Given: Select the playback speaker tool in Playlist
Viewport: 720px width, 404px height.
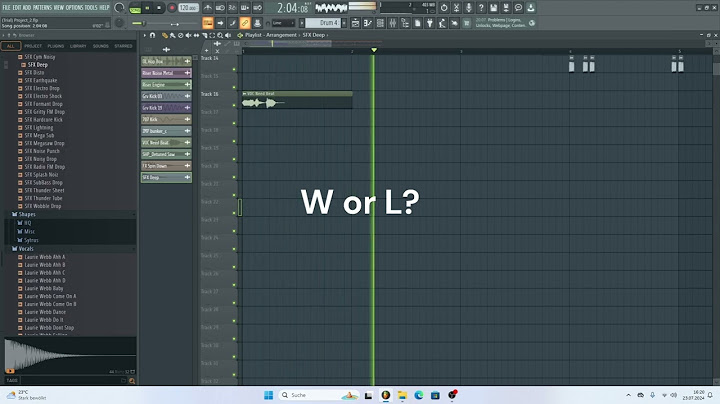Looking at the screenshot, I should 228,35.
